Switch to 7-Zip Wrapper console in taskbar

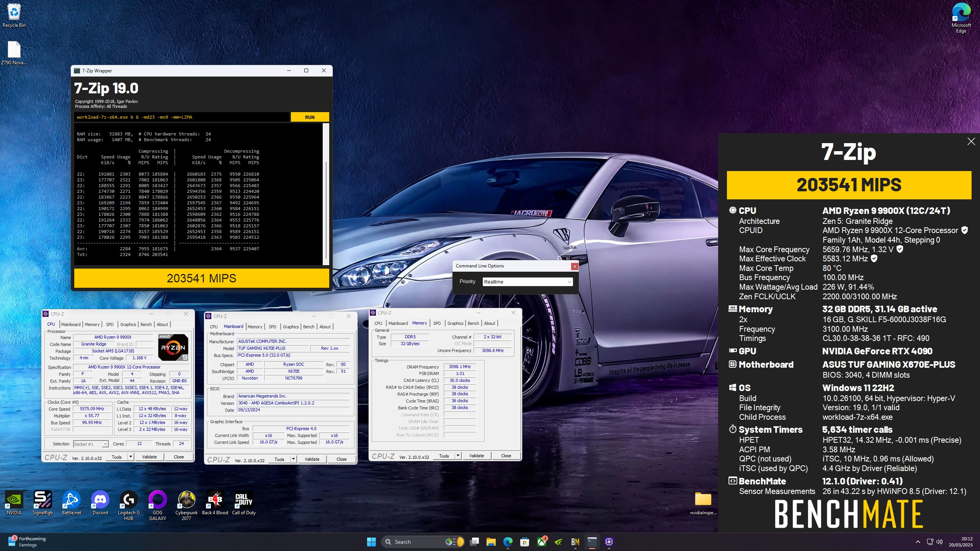592,542
